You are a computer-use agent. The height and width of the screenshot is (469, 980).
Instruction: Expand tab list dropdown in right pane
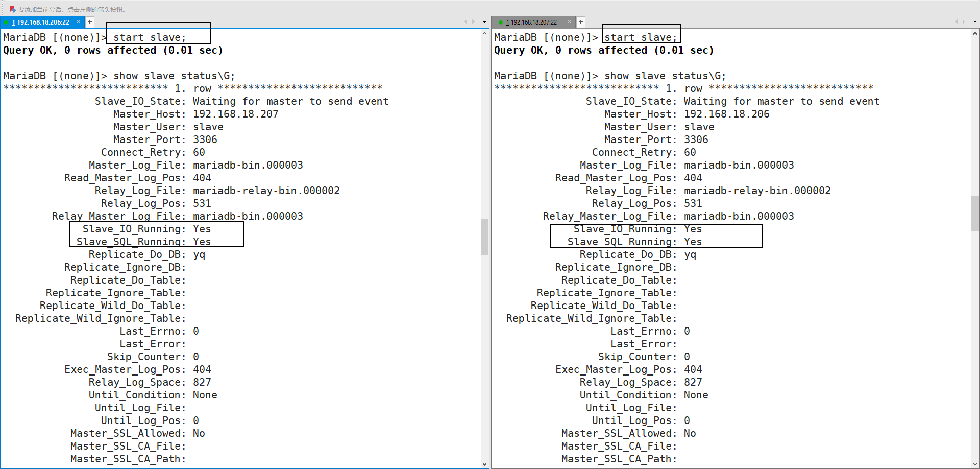click(975, 22)
